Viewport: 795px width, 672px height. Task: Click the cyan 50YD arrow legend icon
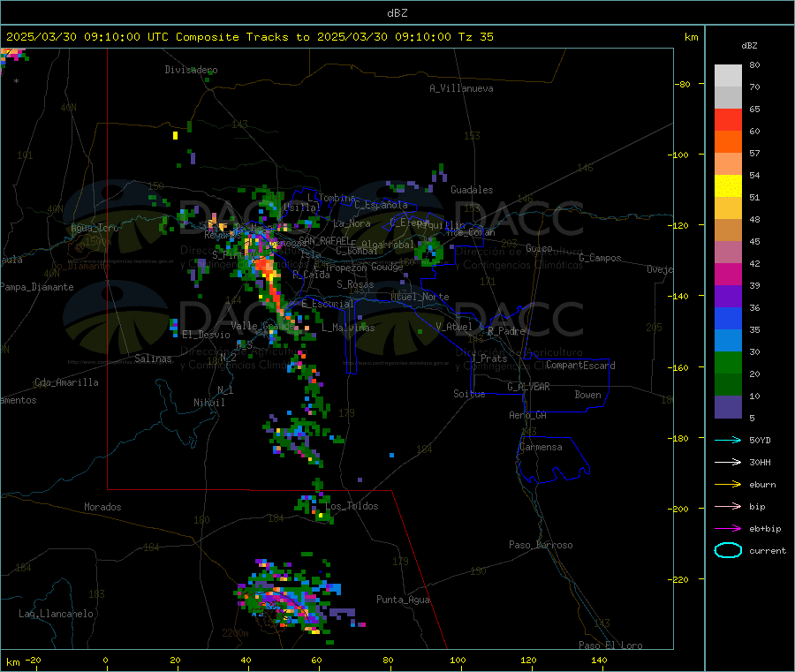click(x=728, y=440)
